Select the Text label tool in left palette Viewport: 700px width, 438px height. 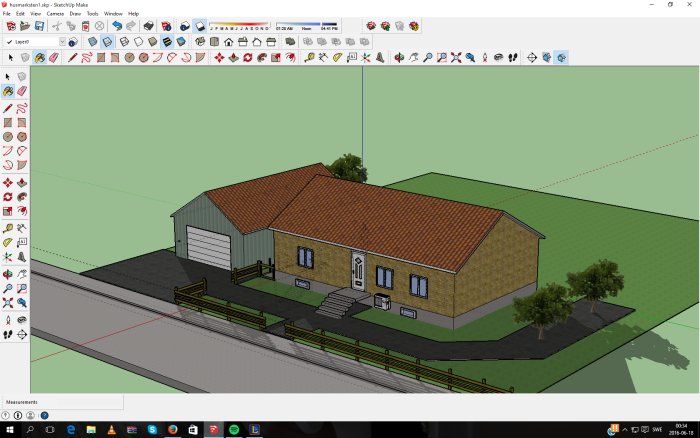point(22,242)
